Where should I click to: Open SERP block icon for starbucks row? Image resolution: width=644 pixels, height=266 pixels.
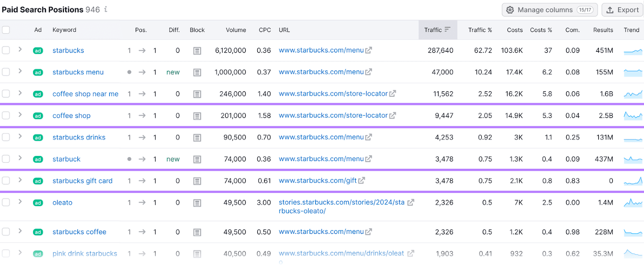click(x=197, y=51)
